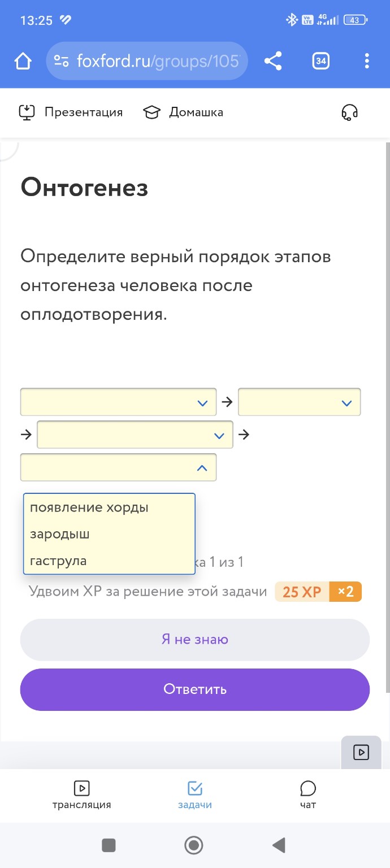Collapse the open bottom dropdown
This screenshot has width=390, height=868.
(118, 467)
